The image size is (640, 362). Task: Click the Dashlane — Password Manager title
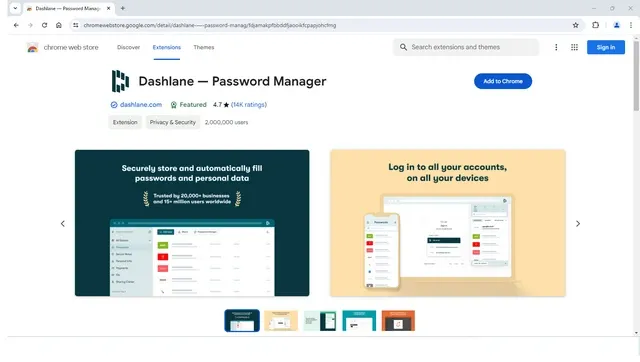[232, 81]
